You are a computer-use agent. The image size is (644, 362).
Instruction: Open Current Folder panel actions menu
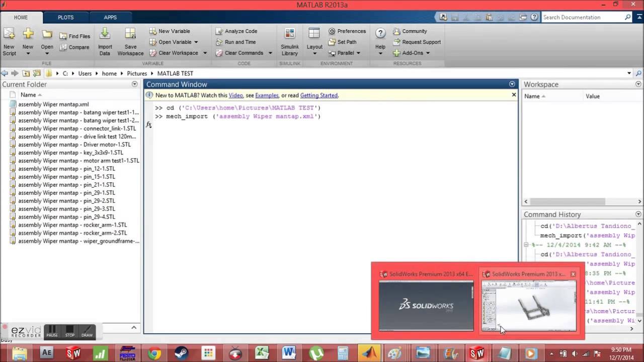135,84
